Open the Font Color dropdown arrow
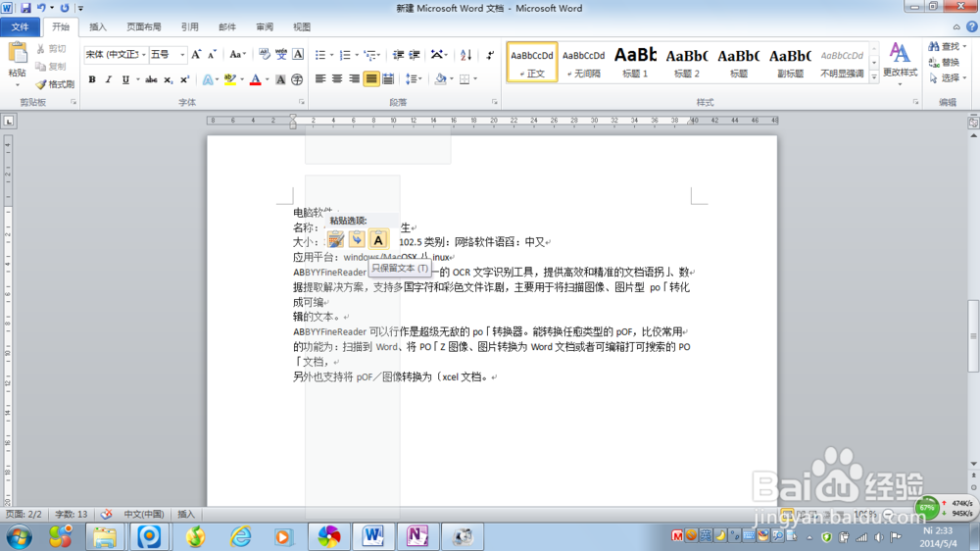 pyautogui.click(x=267, y=79)
